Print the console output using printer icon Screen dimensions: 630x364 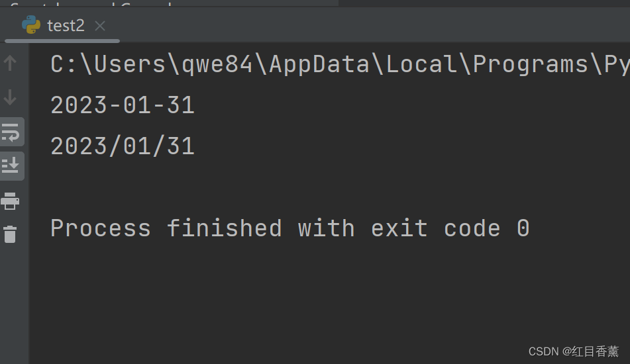pos(10,201)
